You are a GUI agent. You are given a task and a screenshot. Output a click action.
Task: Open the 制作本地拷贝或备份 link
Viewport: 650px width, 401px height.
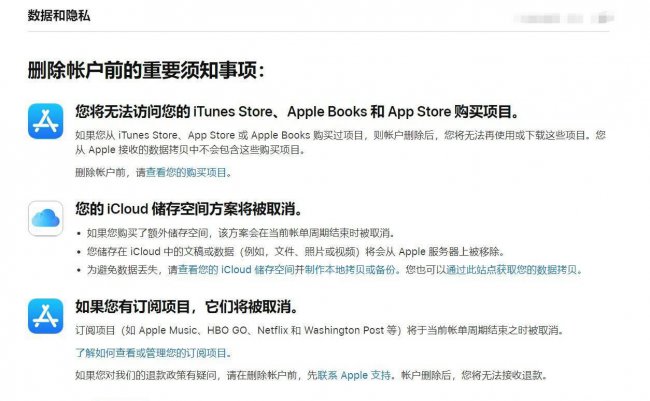pos(350,270)
